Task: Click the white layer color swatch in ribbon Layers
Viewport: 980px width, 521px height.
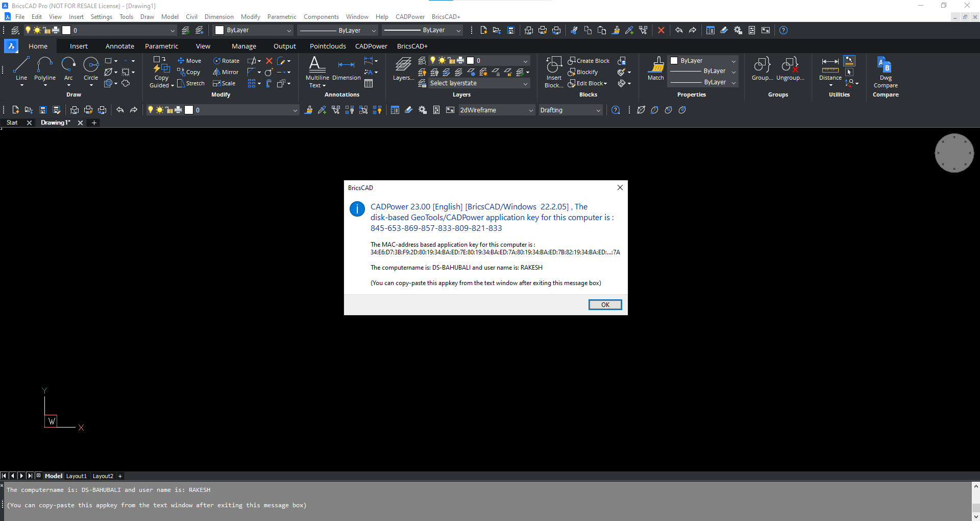Action: click(x=470, y=60)
